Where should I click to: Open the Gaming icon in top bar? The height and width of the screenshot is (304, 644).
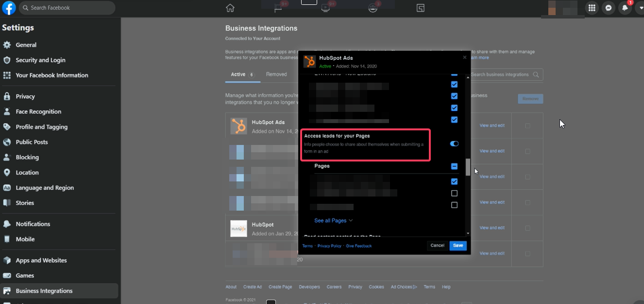(421, 8)
